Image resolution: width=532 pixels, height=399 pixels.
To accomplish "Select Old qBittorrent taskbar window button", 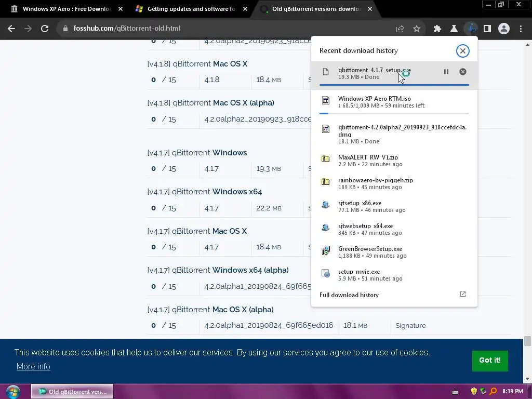I will click(72, 392).
